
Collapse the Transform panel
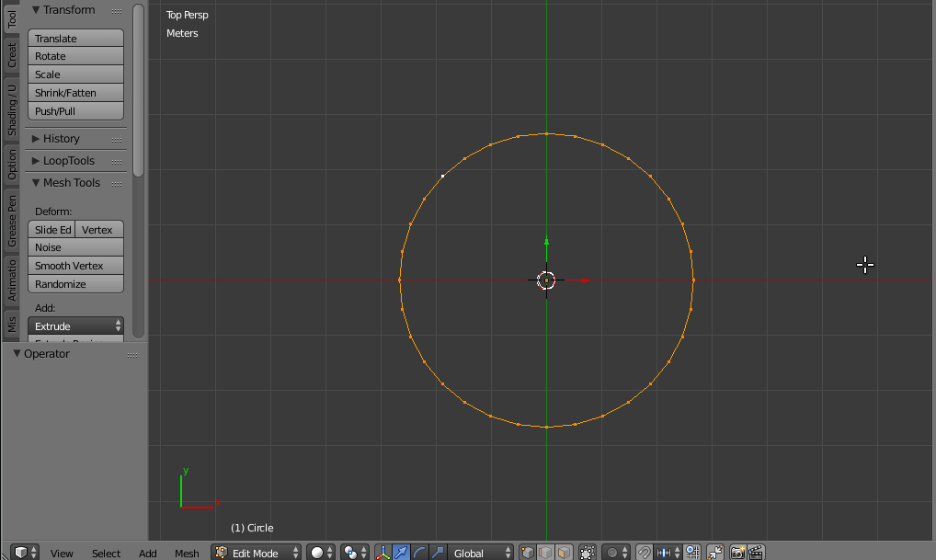(x=36, y=9)
